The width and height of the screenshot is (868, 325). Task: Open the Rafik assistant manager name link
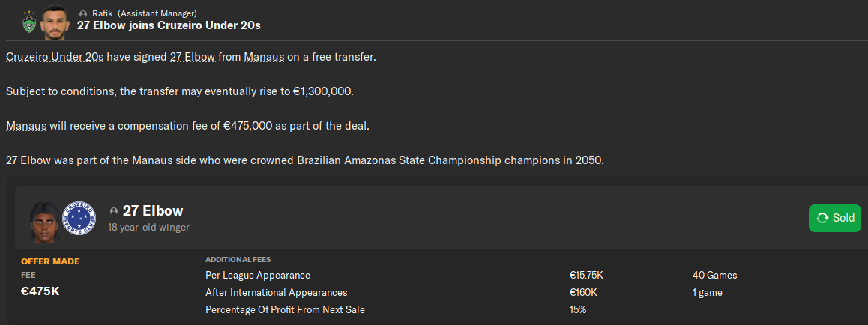tap(101, 13)
